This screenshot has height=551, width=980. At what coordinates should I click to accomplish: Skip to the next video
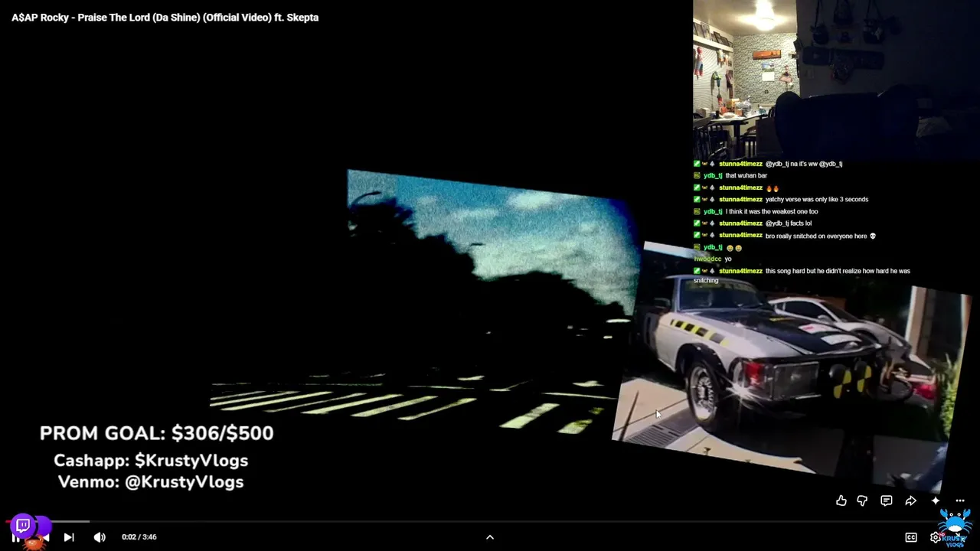click(x=69, y=537)
